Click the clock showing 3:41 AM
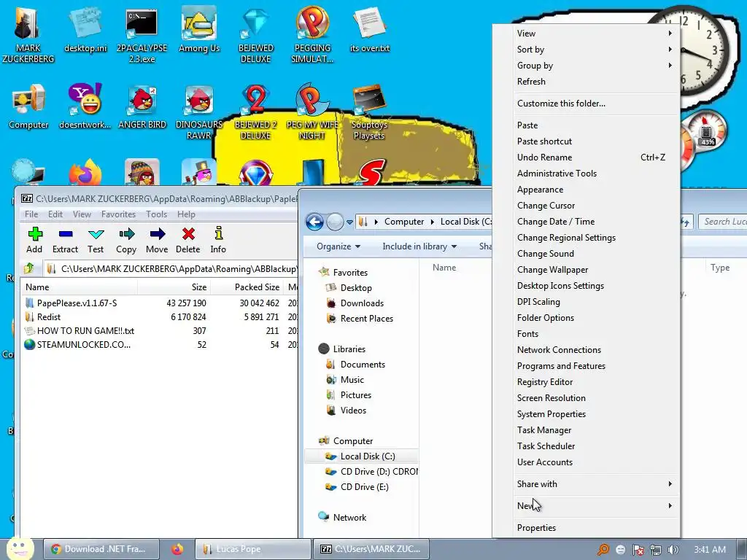 click(x=710, y=550)
